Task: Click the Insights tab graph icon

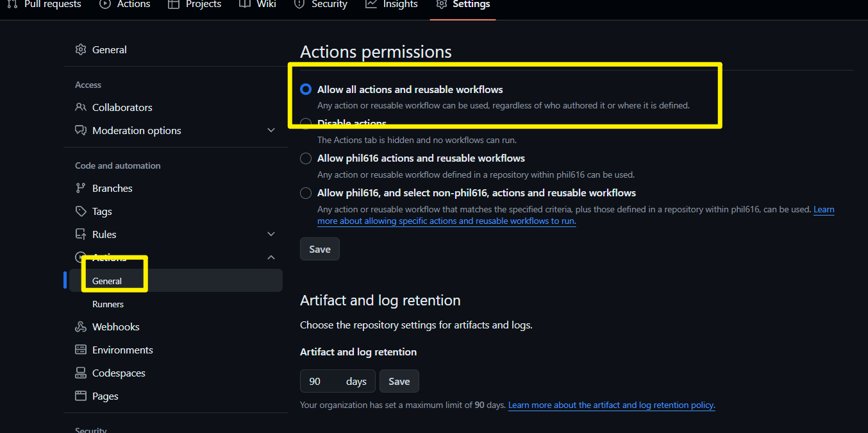Action: tap(371, 4)
